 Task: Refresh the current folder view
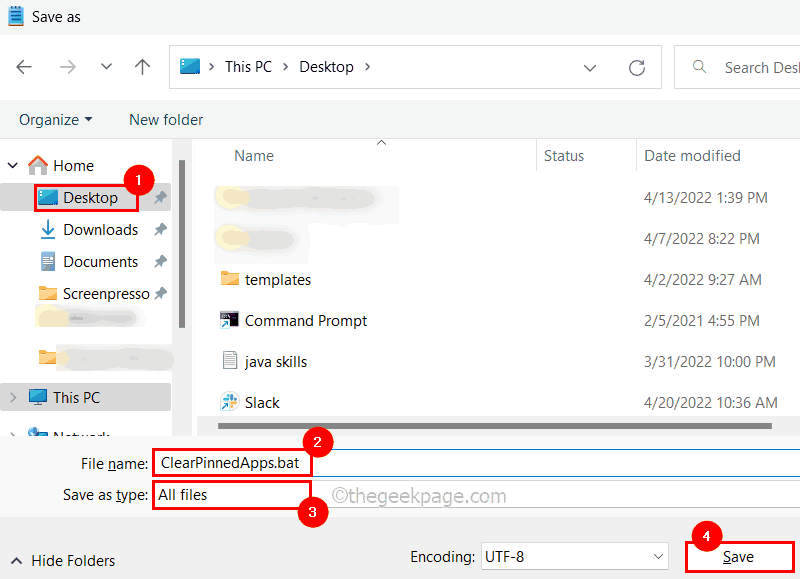tap(637, 67)
